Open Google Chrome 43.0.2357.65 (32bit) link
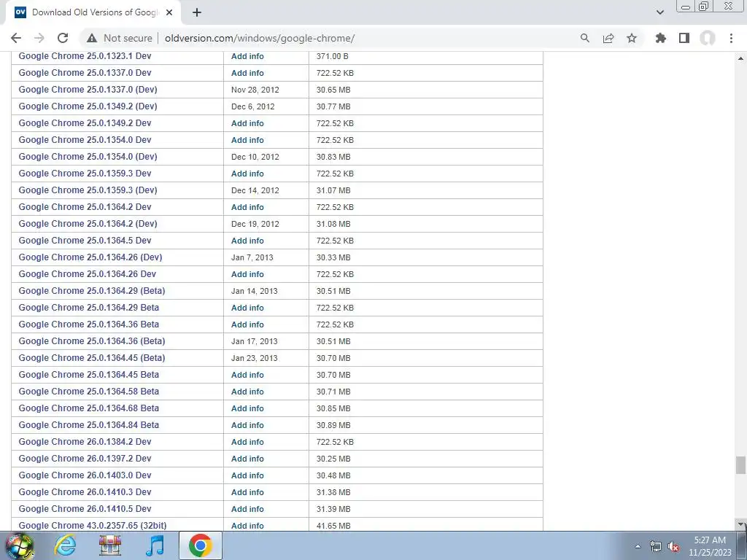Viewport: 747px width, 560px height. tap(93, 525)
